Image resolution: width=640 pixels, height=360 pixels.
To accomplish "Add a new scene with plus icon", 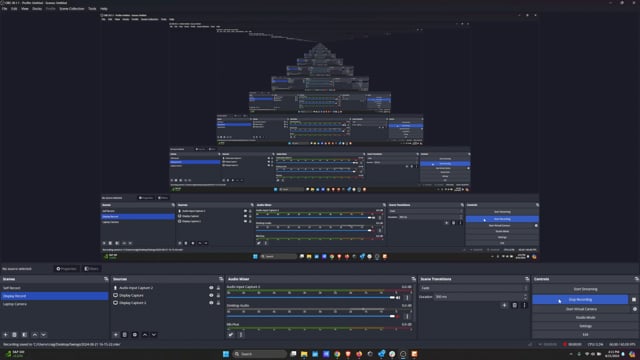I will pos(5,335).
